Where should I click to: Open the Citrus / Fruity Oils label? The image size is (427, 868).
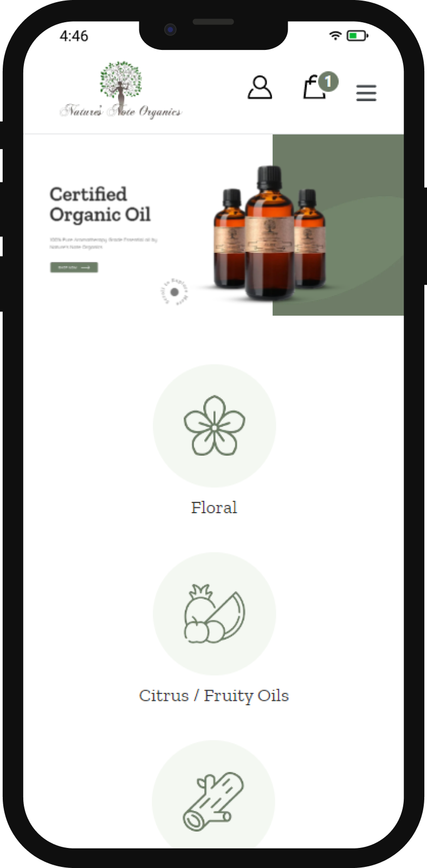(214, 696)
